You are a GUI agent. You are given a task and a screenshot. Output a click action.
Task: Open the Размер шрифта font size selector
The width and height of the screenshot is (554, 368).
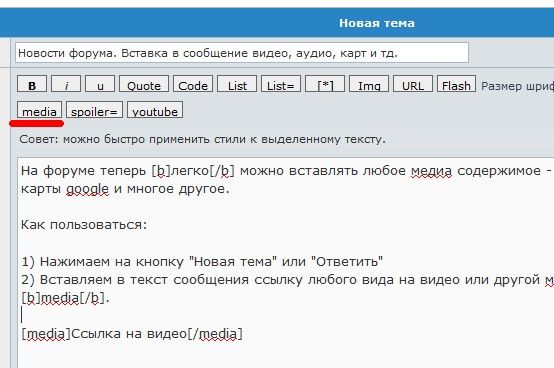[x=517, y=86]
